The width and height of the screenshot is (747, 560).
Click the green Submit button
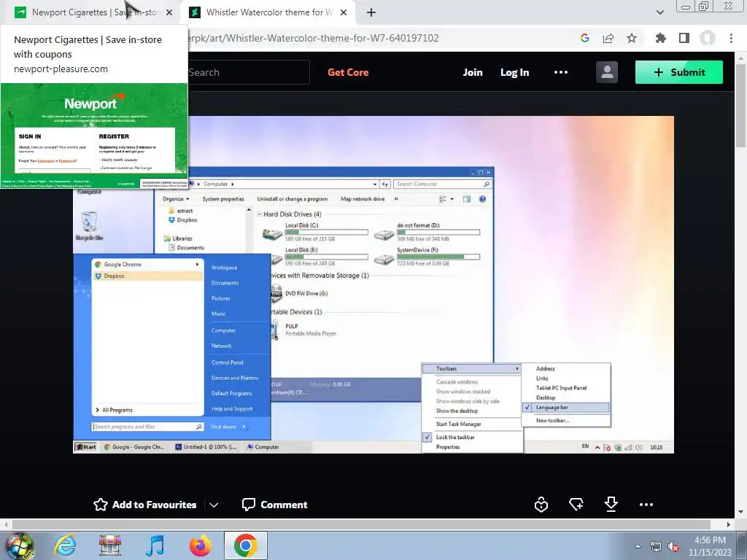coord(679,72)
